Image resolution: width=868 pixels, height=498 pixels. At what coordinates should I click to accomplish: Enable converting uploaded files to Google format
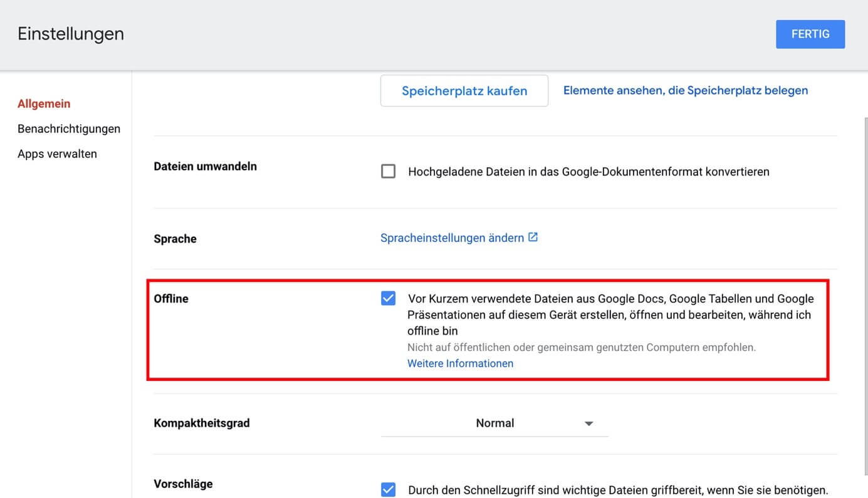[x=389, y=171]
